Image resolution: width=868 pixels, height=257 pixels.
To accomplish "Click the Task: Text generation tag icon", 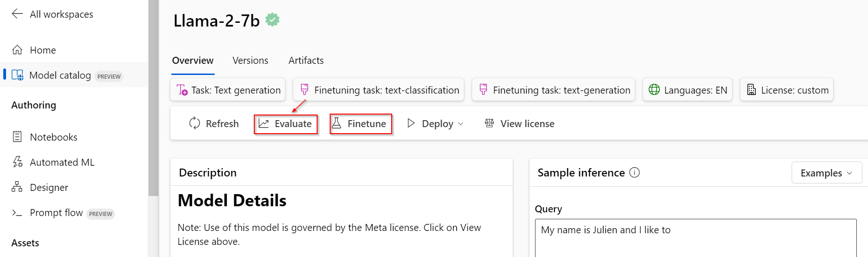I will click(182, 90).
